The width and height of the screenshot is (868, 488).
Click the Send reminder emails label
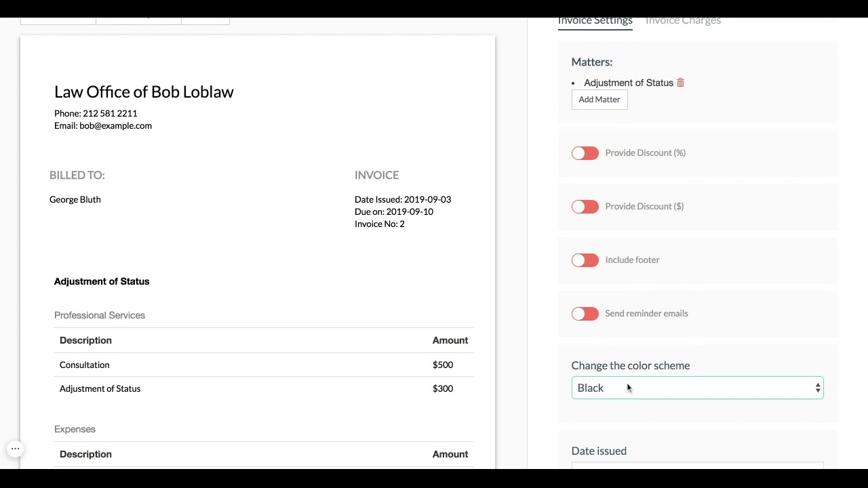pyautogui.click(x=647, y=313)
